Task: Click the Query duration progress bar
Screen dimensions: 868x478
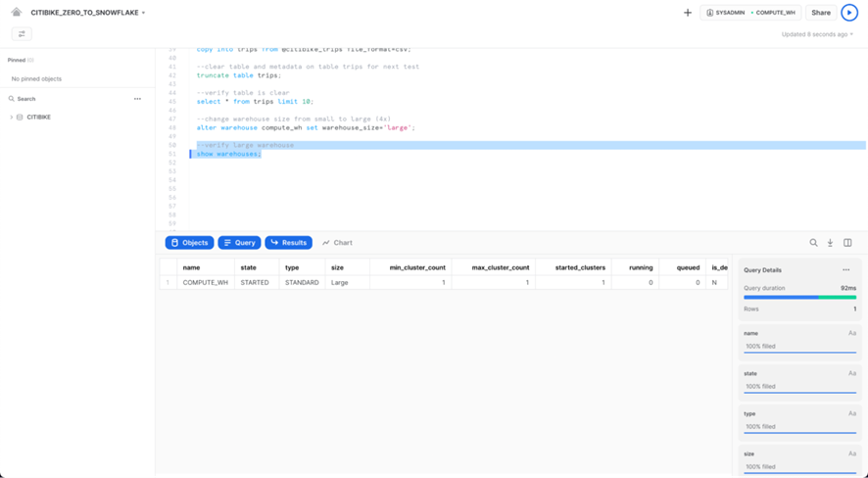Action: coord(799,297)
